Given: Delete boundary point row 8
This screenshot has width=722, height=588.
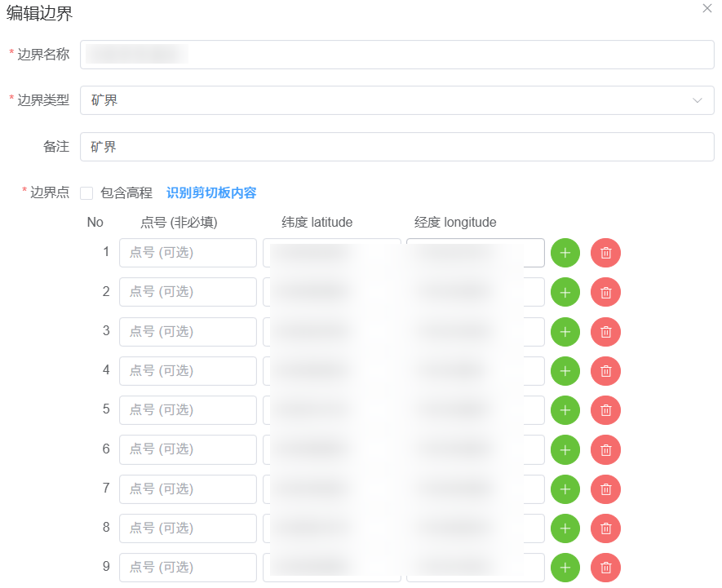Looking at the screenshot, I should click(x=605, y=528).
